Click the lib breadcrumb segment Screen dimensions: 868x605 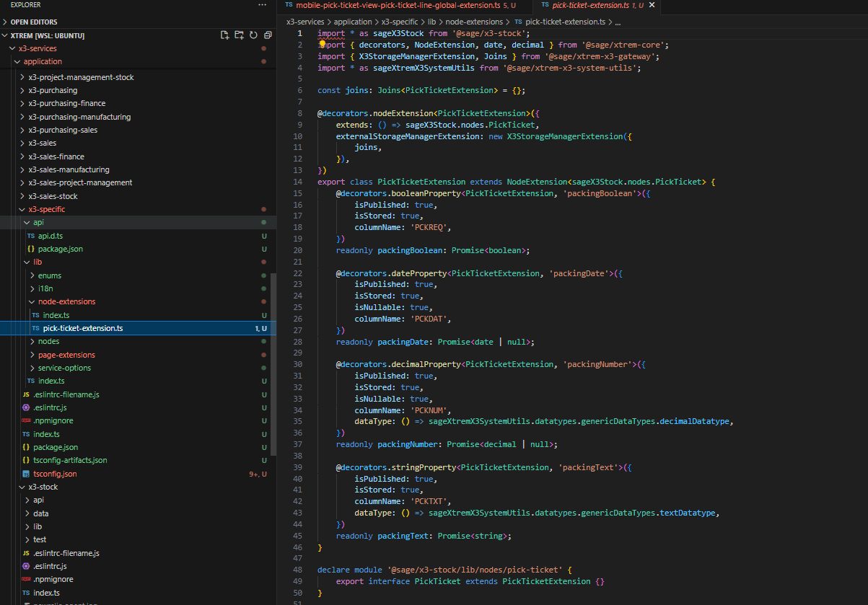[x=432, y=22]
